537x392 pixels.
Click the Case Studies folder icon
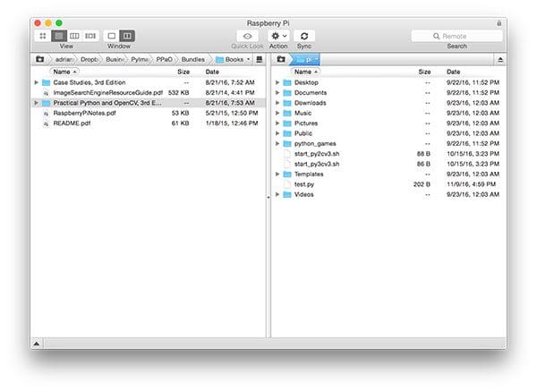(x=47, y=82)
